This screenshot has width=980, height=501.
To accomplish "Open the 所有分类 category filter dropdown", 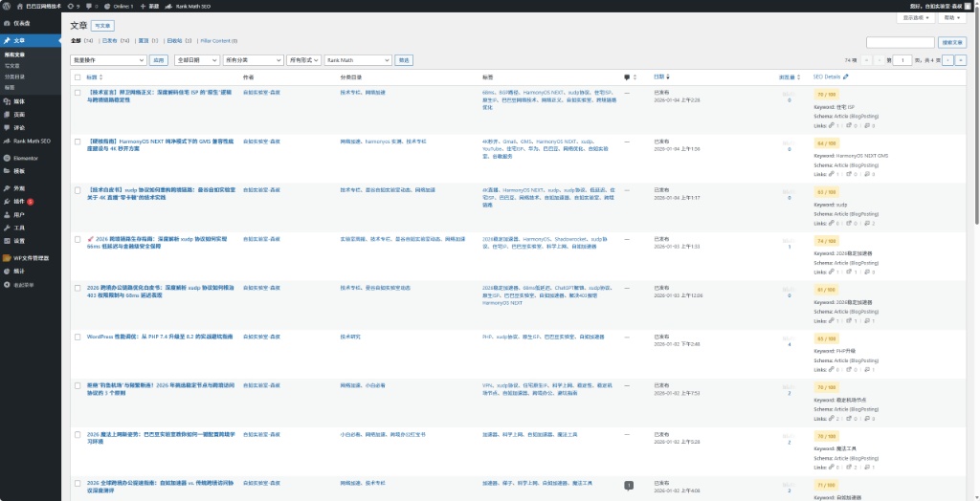I will [x=253, y=60].
